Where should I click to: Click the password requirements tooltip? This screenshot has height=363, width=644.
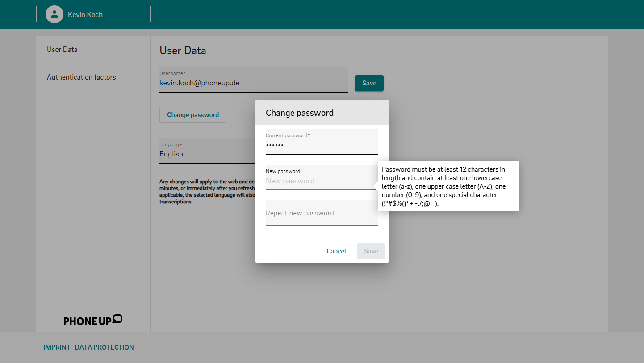click(448, 186)
